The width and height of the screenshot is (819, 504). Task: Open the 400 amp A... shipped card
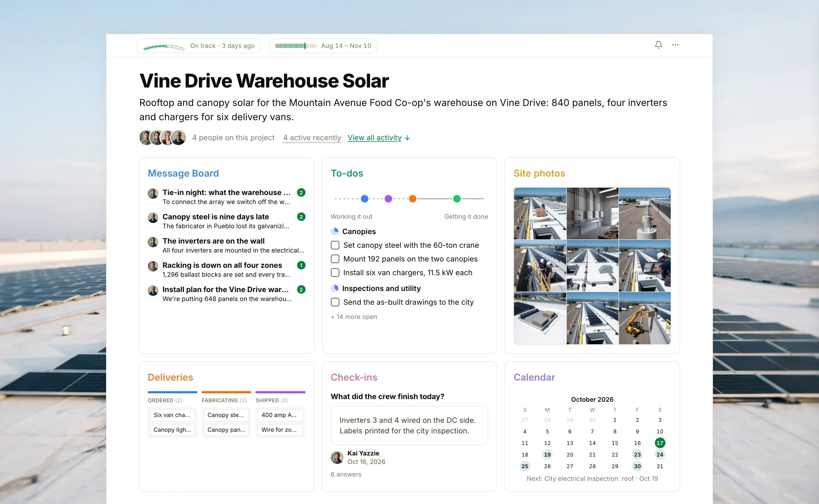click(x=280, y=415)
